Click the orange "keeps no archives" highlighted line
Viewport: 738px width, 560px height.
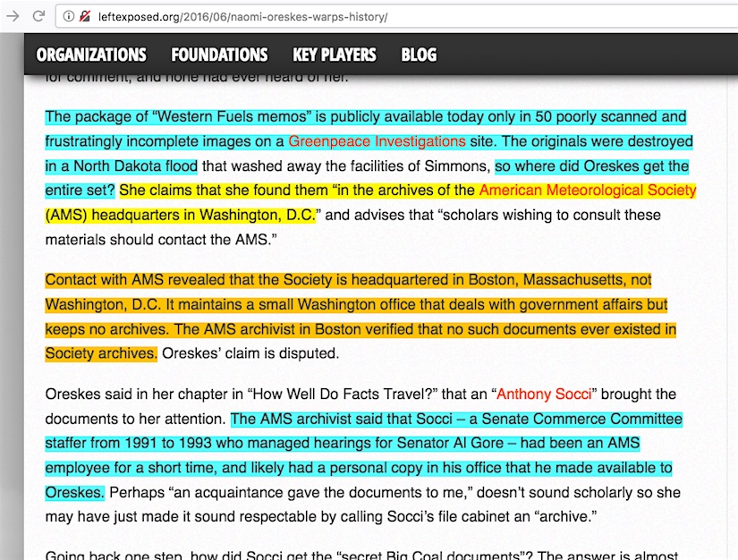click(x=107, y=329)
